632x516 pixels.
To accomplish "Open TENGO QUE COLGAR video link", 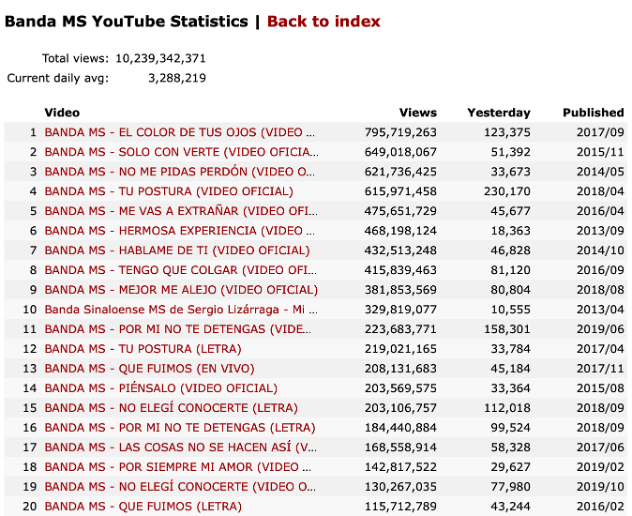I will pyautogui.click(x=181, y=270).
